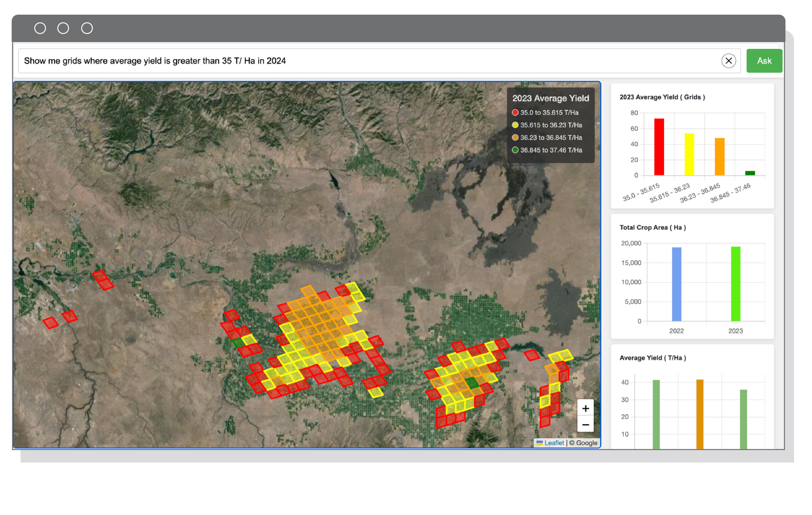Click the green Ask button
Viewport: 812px width, 515px height.
(764, 61)
